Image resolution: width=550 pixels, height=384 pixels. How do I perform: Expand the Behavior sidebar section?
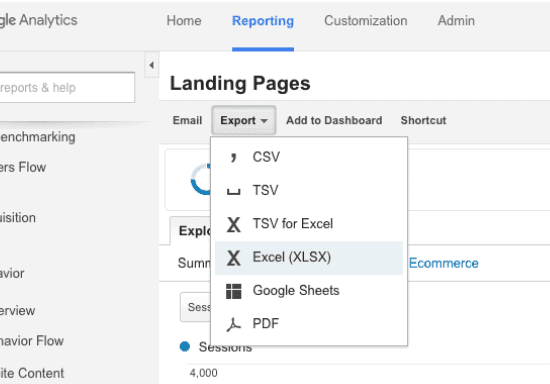[x=12, y=273]
